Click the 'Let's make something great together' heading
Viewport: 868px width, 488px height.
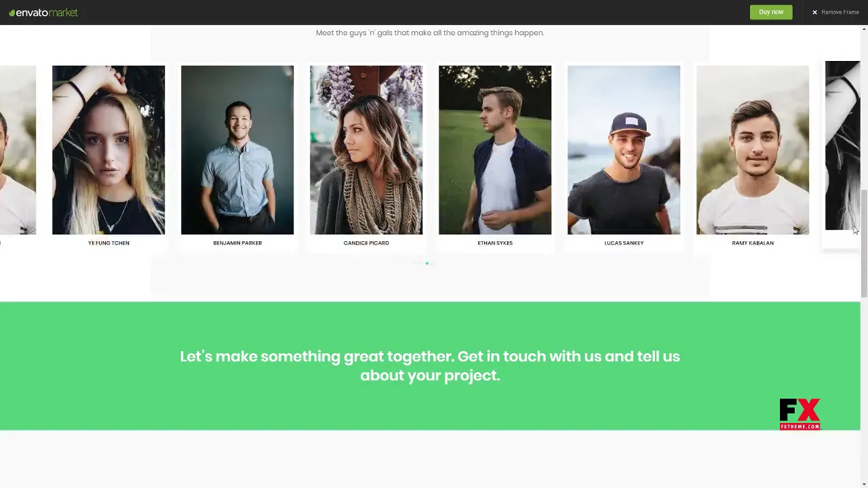[x=430, y=365]
